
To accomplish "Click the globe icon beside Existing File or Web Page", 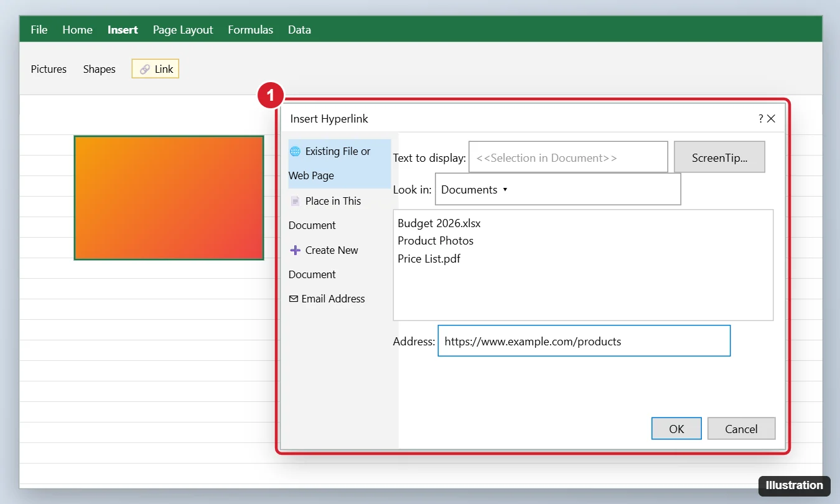I will coord(295,151).
